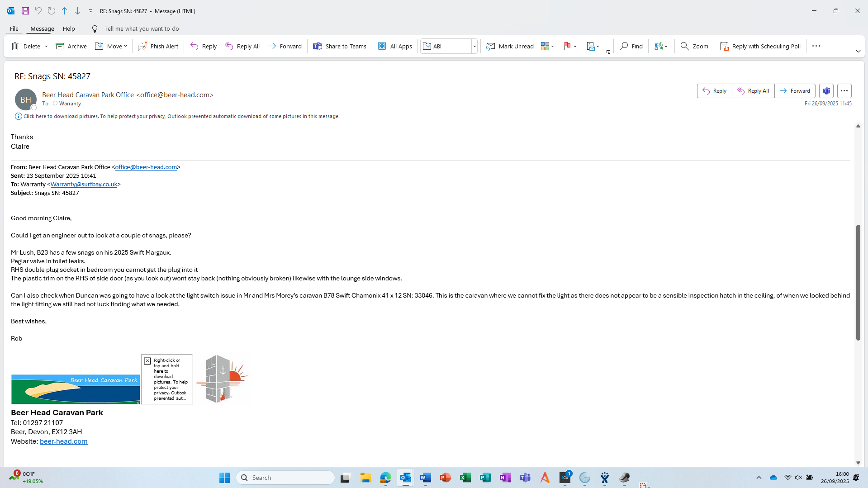Open the Assign Policy dropdown icon
This screenshot has width=868, height=488.
coord(593,46)
